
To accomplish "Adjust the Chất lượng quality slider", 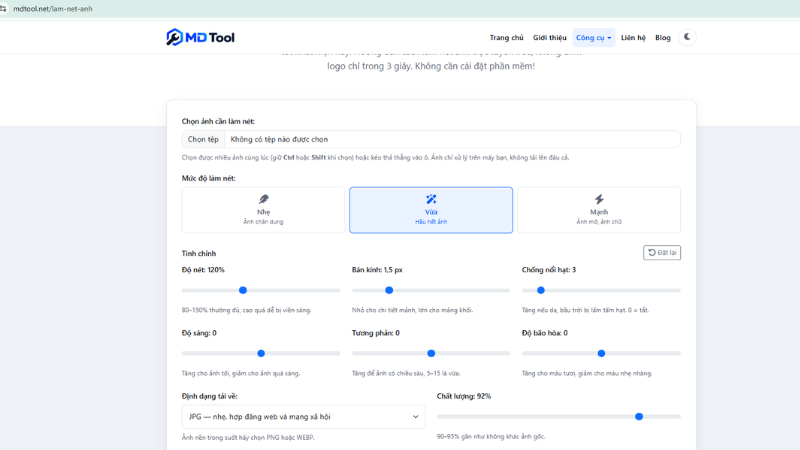I will (x=559, y=417).
